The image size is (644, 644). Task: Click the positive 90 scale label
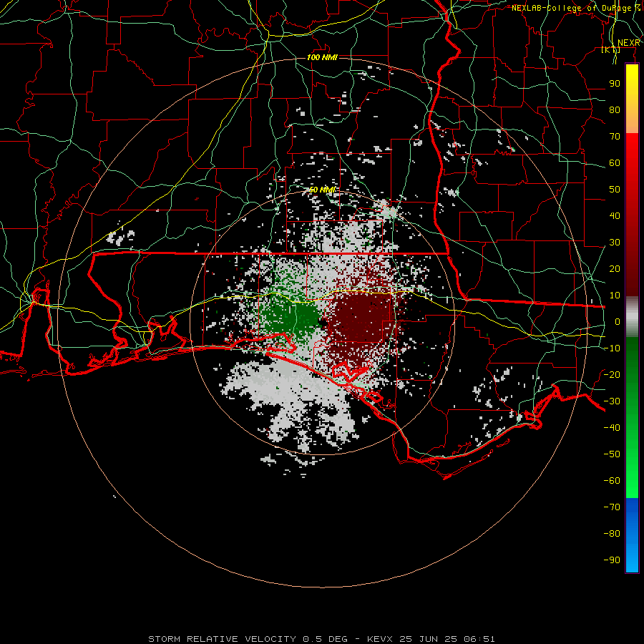pos(615,84)
